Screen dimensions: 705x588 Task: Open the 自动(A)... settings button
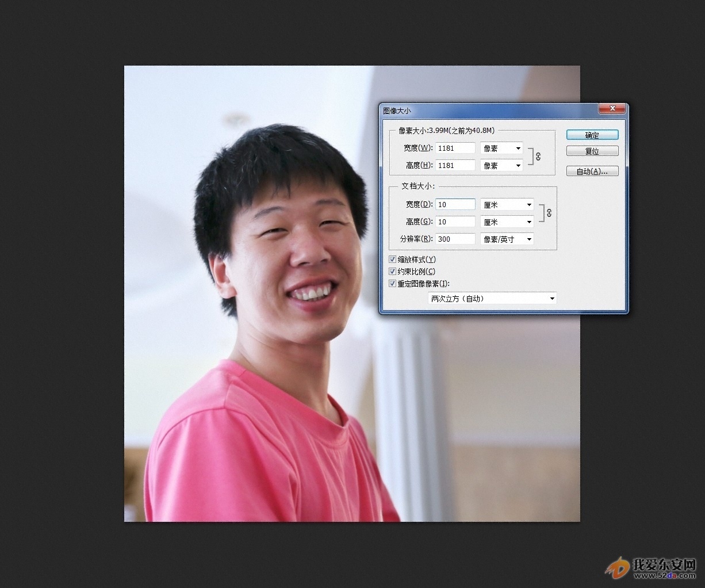[592, 171]
